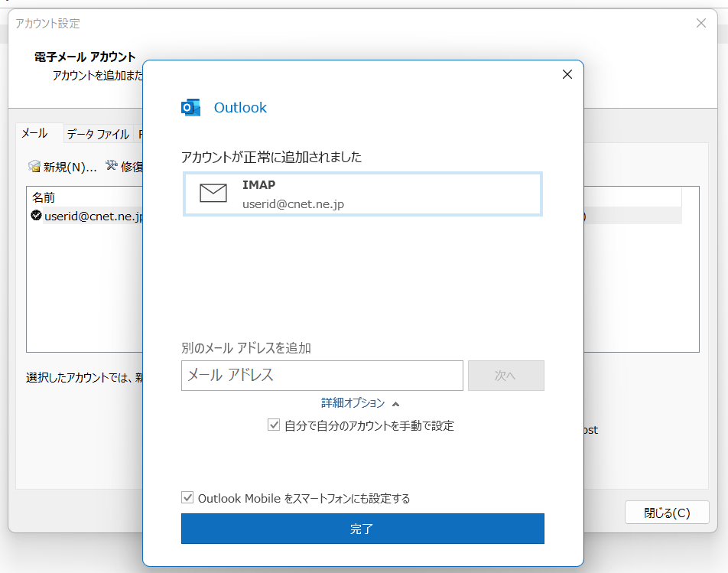
Task: Click the 修復 repair tool icon
Action: click(112, 165)
